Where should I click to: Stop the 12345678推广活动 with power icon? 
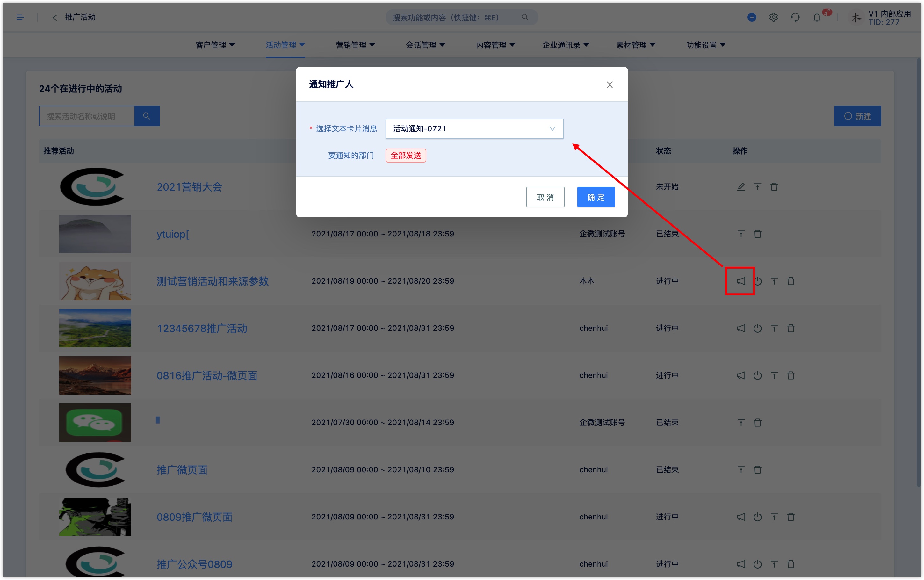758,328
